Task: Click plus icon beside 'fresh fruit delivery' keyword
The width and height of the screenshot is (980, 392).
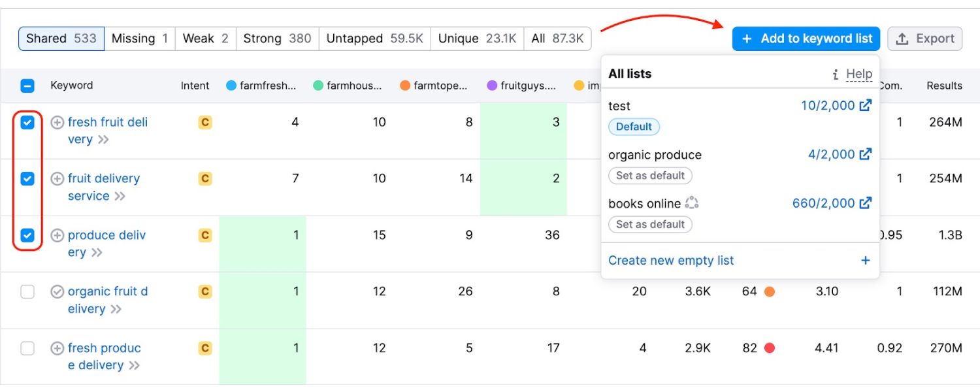Action: (57, 122)
